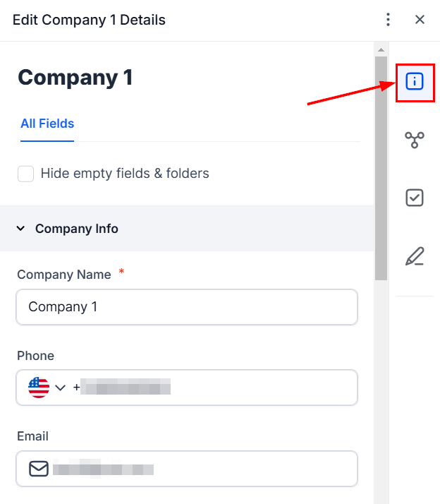Screen dimensions: 440x504
Task: Click into the Phone number field
Action: coord(212,388)
